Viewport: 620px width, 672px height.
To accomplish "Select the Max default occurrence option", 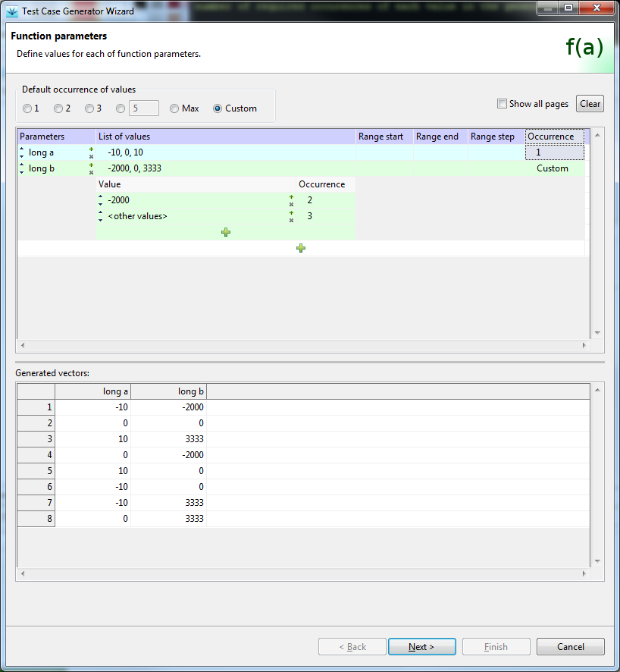I will pyautogui.click(x=174, y=108).
